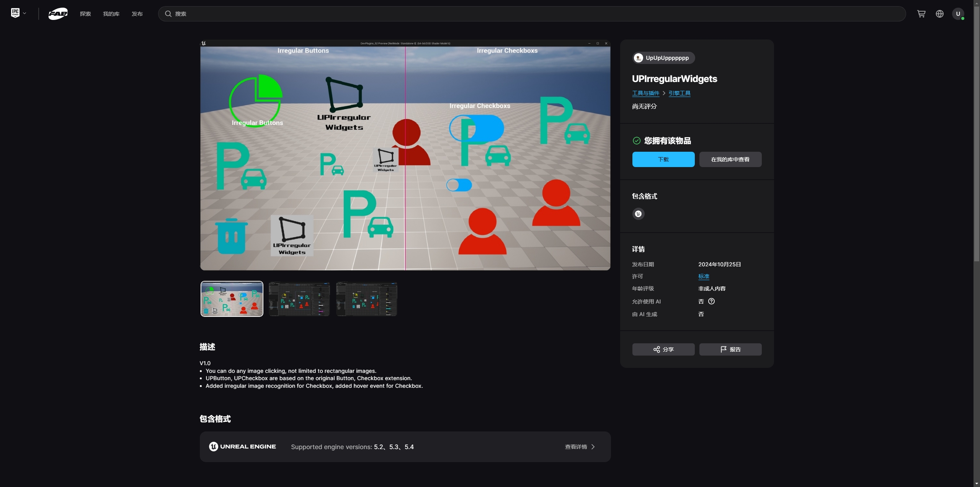Open the 探索 menu
The image size is (980, 487).
point(85,14)
